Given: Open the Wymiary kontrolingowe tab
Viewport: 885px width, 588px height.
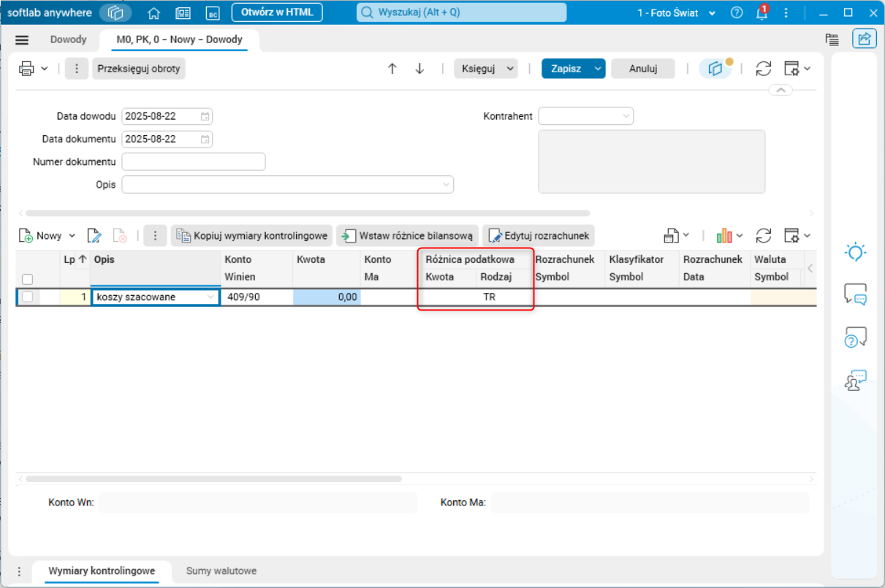Looking at the screenshot, I should [x=102, y=570].
